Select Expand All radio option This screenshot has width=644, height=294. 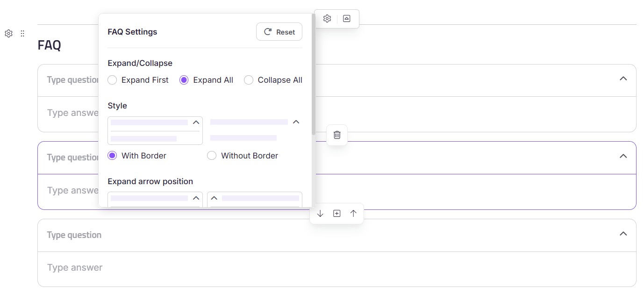[184, 80]
